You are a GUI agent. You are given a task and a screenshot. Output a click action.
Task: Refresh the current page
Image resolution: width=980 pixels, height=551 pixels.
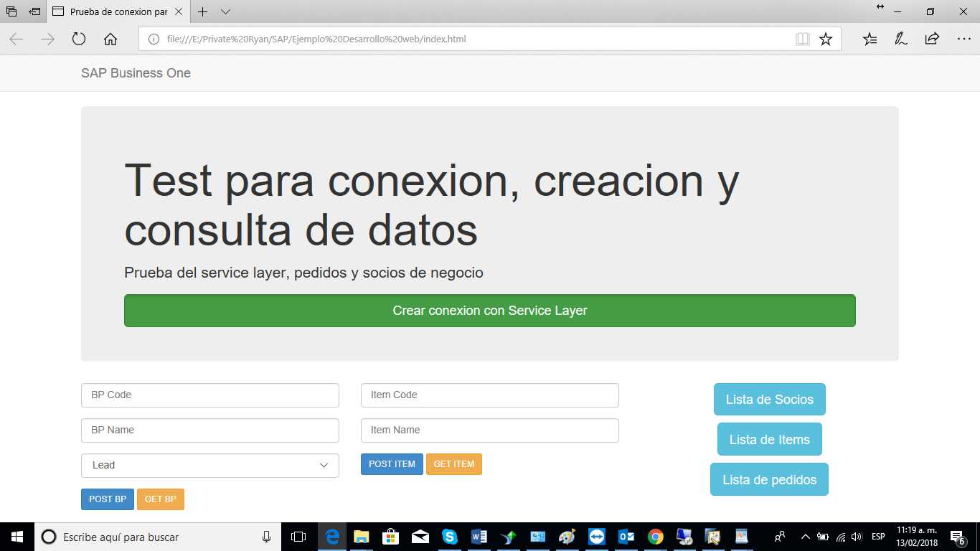[x=79, y=39]
